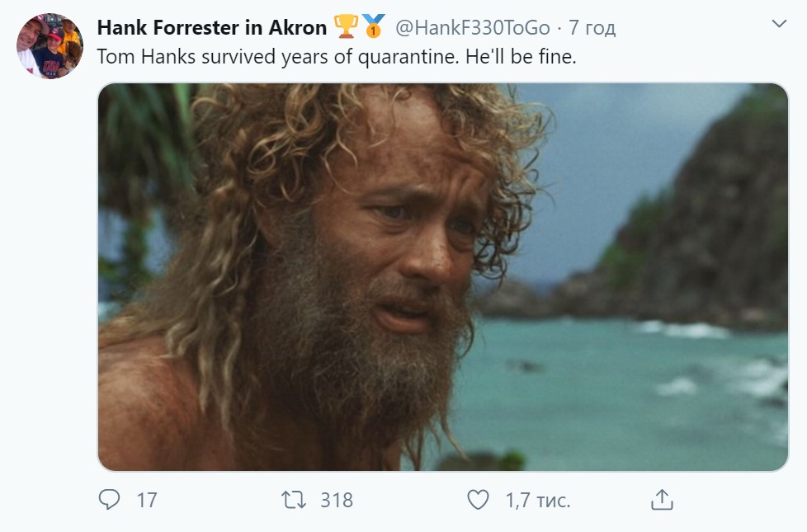Click the gold medal emoji
This screenshot has width=807, height=532.
point(373,27)
